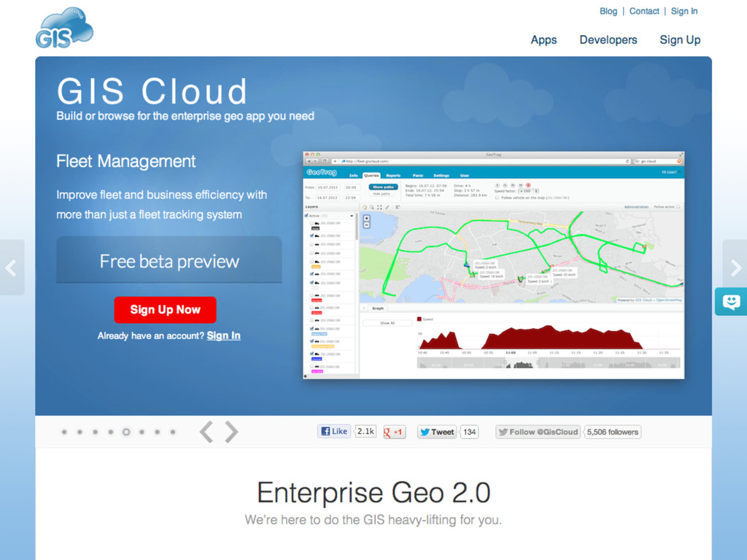The width and height of the screenshot is (747, 560).
Task: Select the third carousel dot
Action: pos(96,432)
